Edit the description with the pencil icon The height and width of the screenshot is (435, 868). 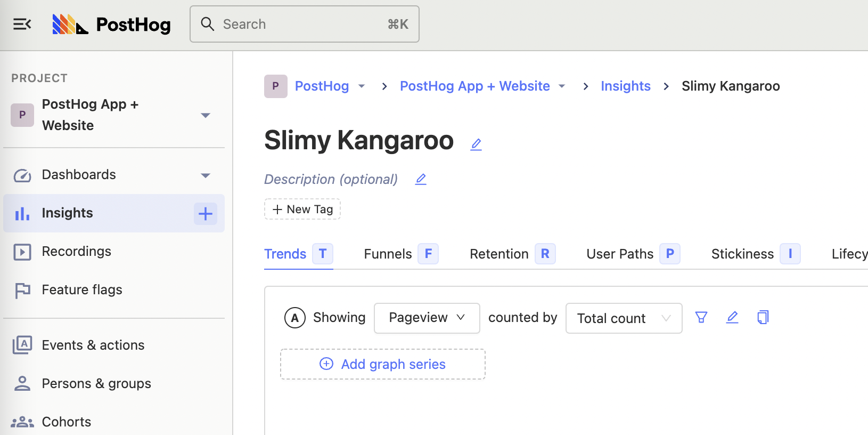pos(421,179)
